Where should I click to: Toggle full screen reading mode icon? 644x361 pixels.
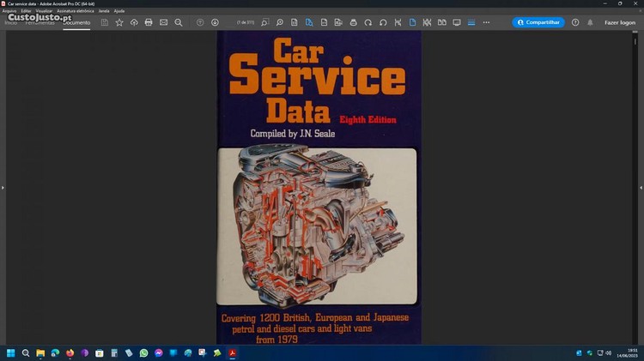click(x=457, y=22)
